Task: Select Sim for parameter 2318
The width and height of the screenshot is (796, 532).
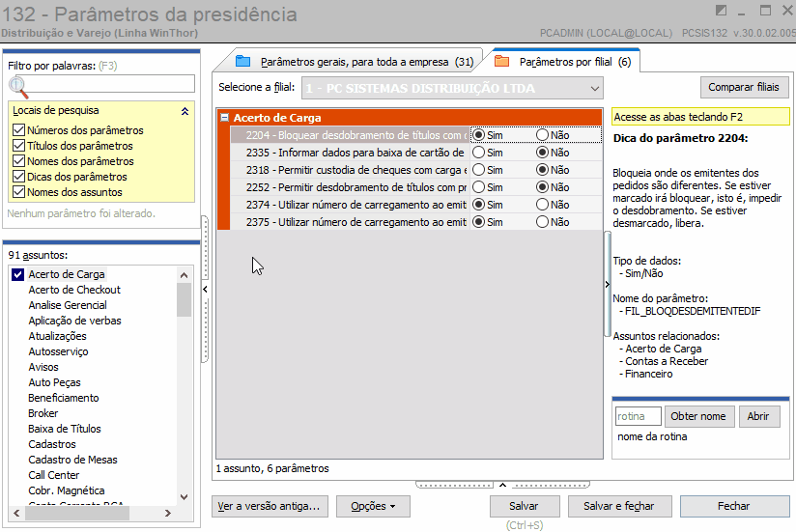Action: (478, 169)
